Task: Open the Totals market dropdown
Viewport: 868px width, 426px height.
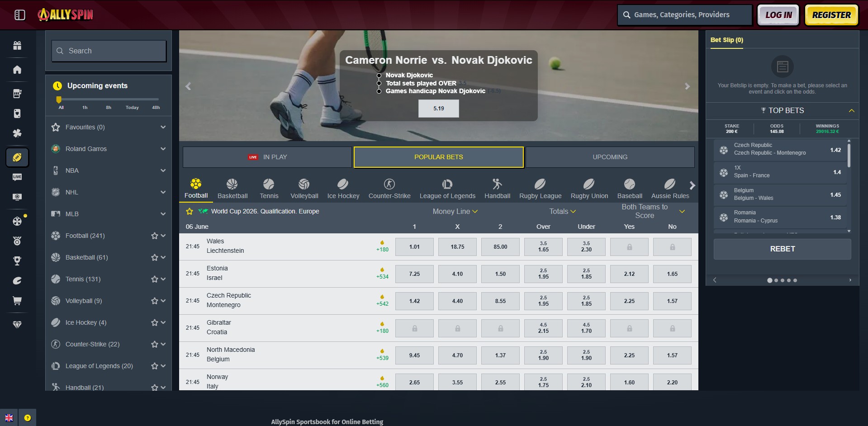Action: 562,211
